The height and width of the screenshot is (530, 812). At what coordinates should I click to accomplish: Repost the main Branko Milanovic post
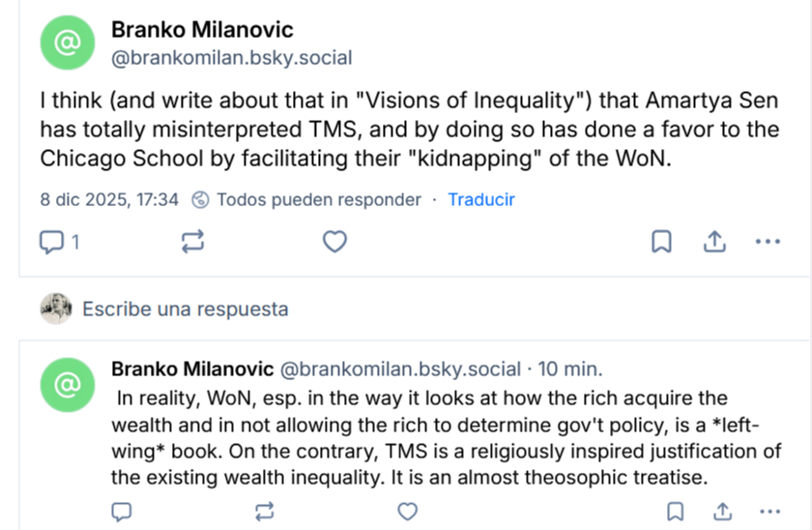coord(193,242)
